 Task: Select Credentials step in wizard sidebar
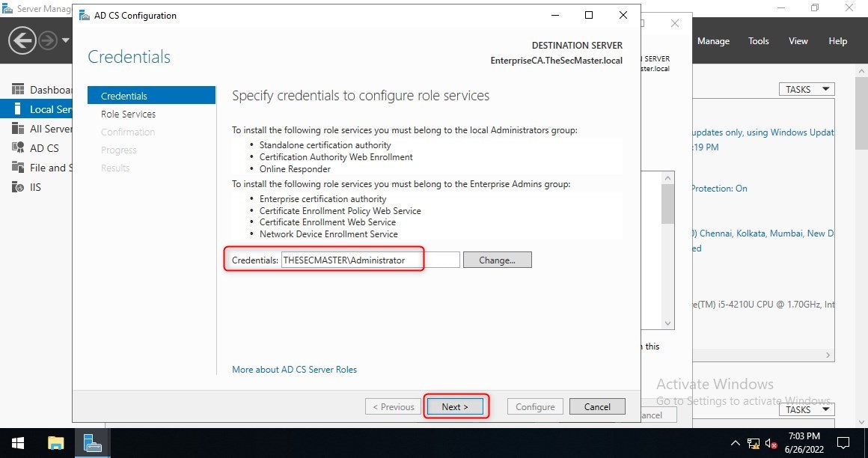tap(151, 96)
